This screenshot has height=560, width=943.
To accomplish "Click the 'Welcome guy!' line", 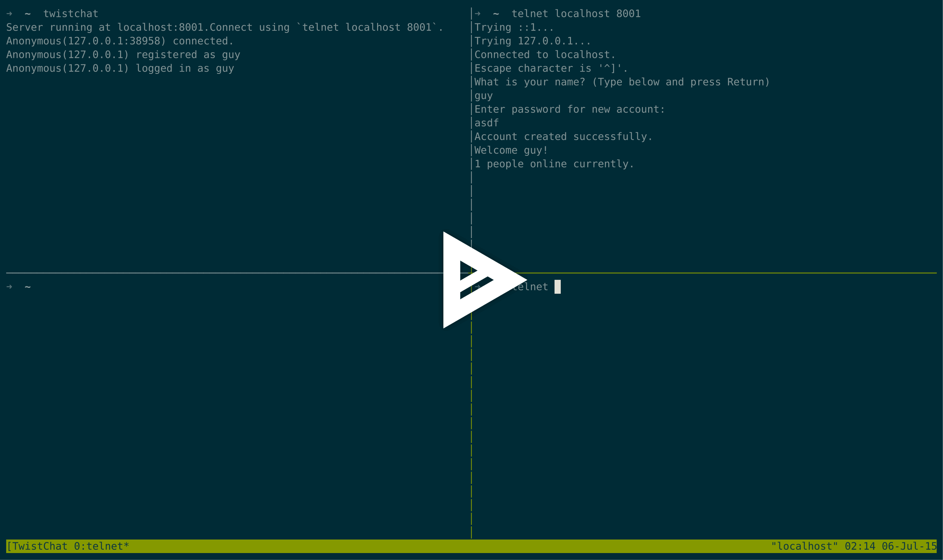I will (511, 150).
